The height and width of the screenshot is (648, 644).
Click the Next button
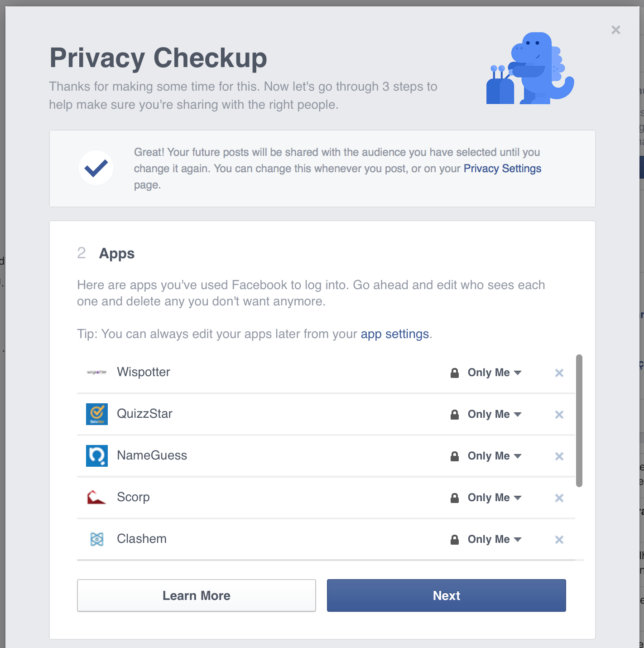point(446,595)
